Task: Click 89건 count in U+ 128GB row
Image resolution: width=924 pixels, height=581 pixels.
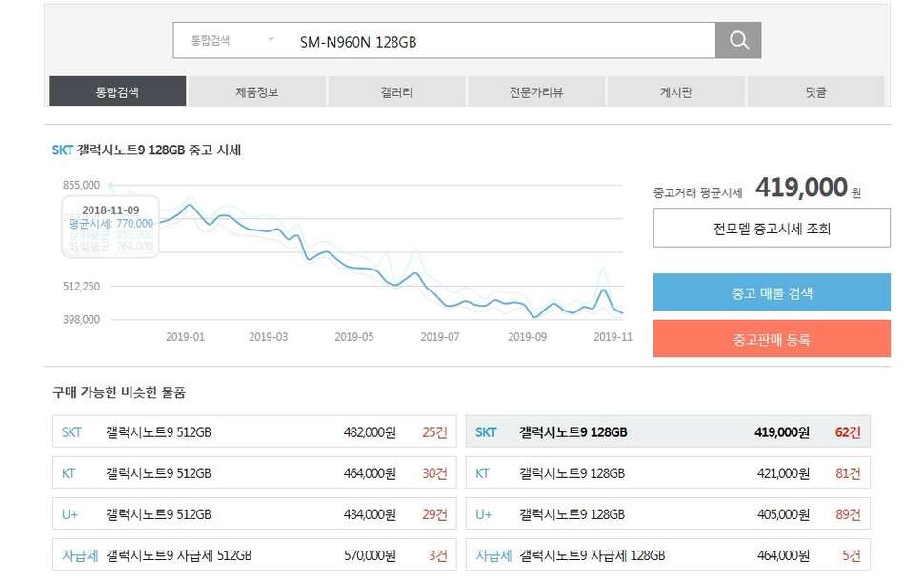Action: pos(848,514)
